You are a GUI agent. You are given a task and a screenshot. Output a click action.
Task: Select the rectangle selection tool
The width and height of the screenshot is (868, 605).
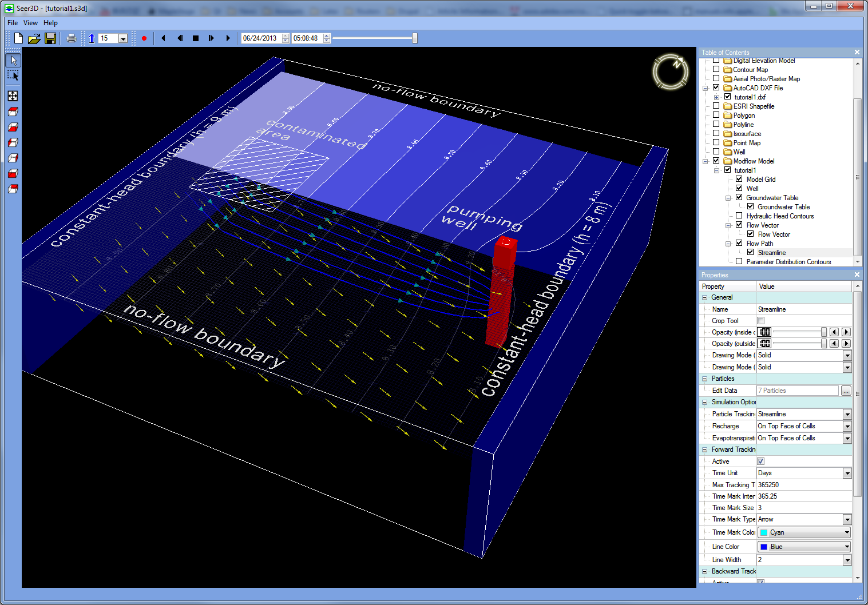(13, 75)
